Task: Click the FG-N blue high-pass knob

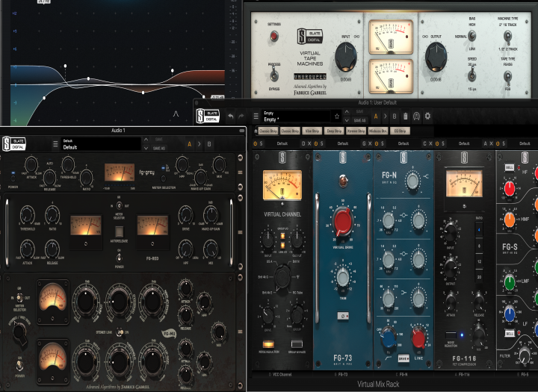Action: point(389,337)
